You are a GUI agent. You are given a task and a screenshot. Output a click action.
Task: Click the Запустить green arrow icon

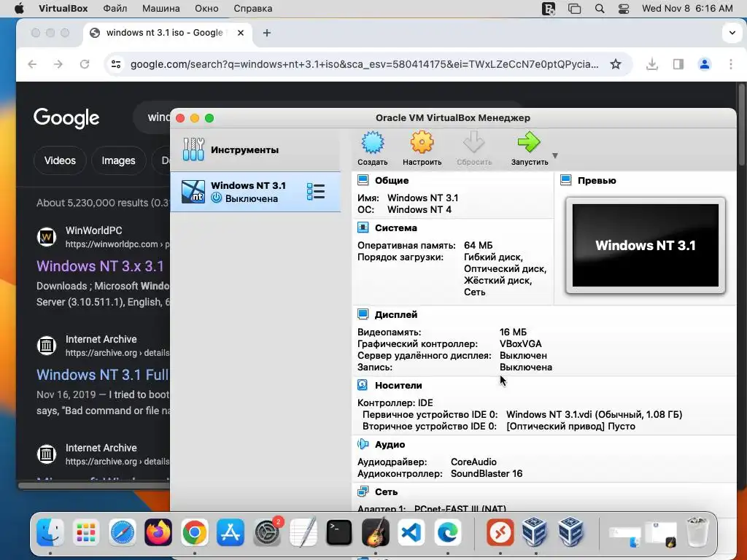529,142
